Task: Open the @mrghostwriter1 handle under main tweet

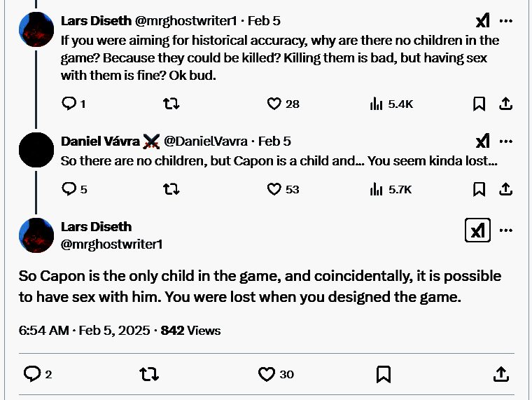Action: pyautogui.click(x=111, y=244)
